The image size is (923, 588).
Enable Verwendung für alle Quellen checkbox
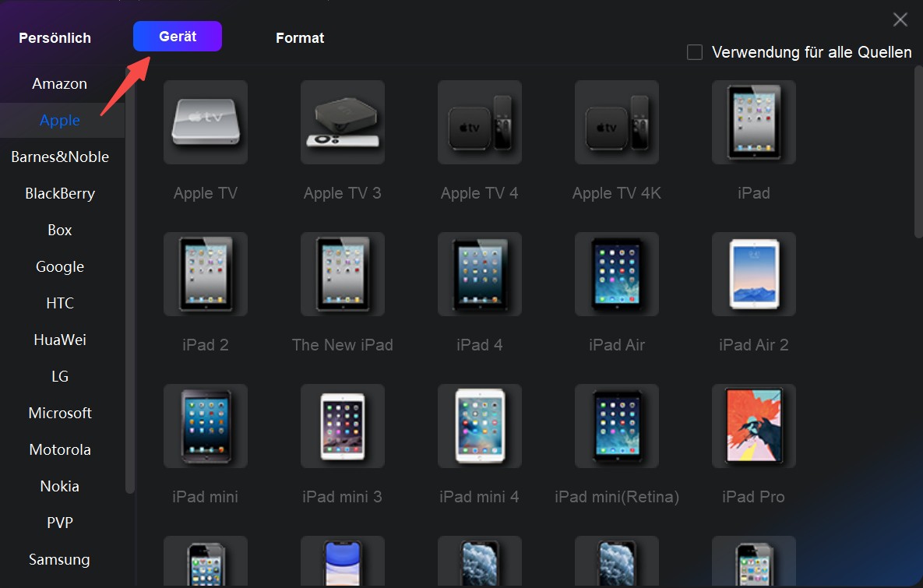(695, 52)
